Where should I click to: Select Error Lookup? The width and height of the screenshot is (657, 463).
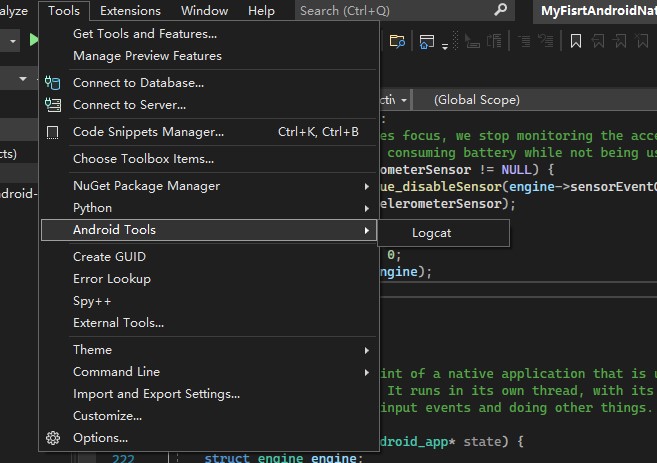click(209, 279)
